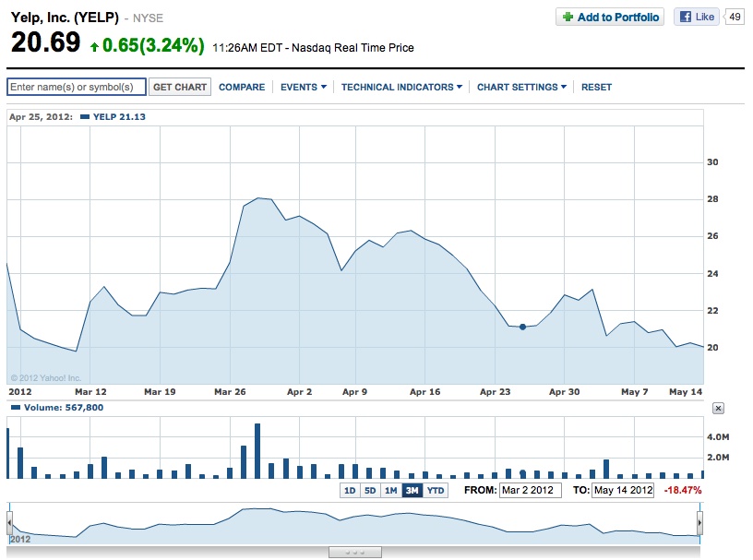Switch to the YTD time range
This screenshot has width=753, height=560.
436,491
